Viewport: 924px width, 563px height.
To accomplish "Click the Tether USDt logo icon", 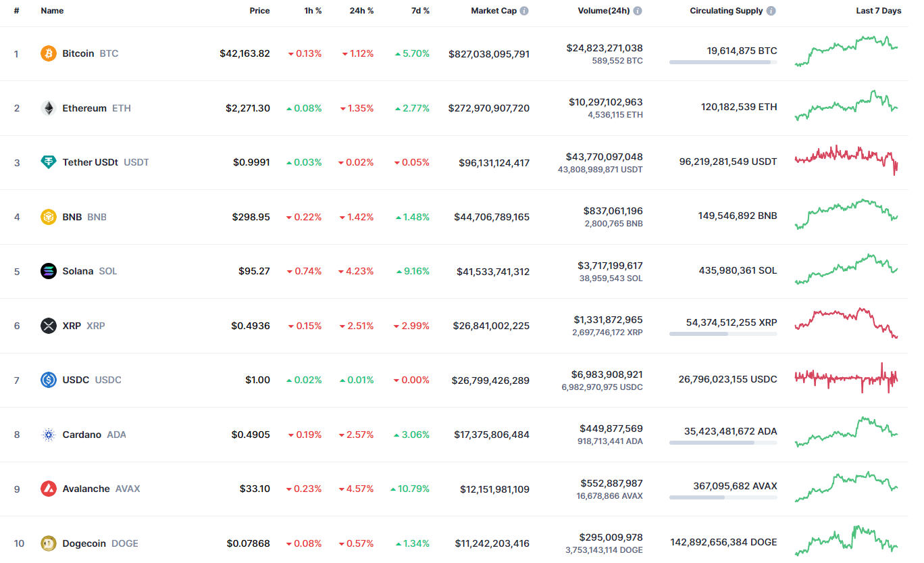I will point(49,162).
